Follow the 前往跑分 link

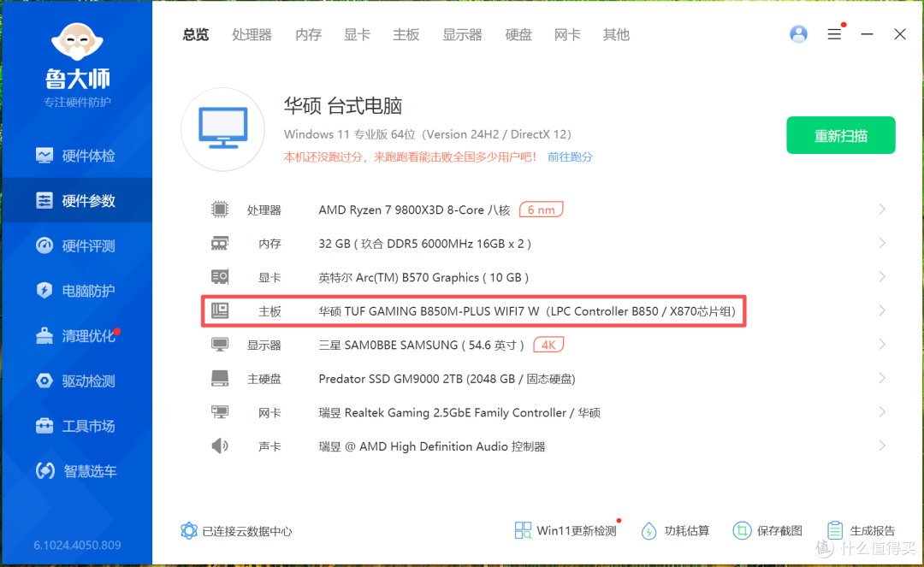click(570, 157)
